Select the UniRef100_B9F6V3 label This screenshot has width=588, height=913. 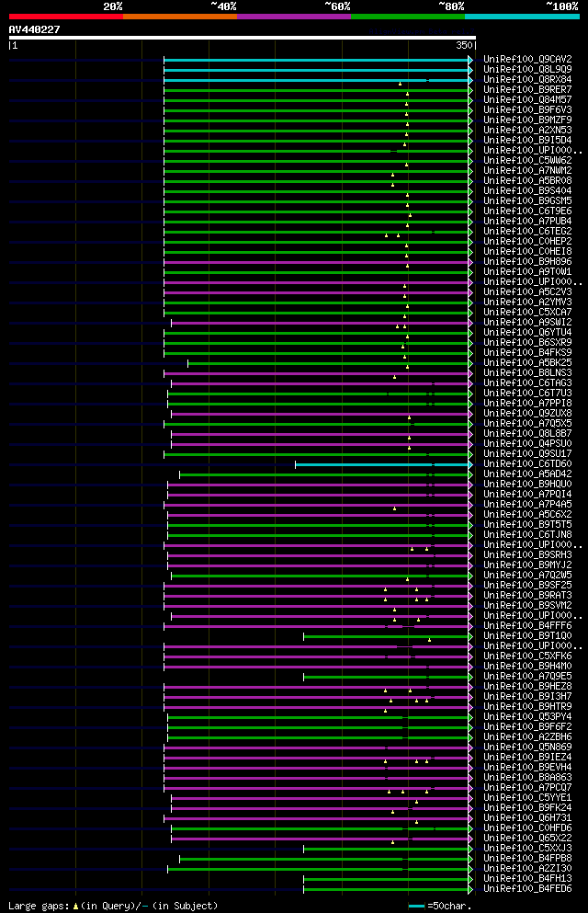pyautogui.click(x=527, y=109)
